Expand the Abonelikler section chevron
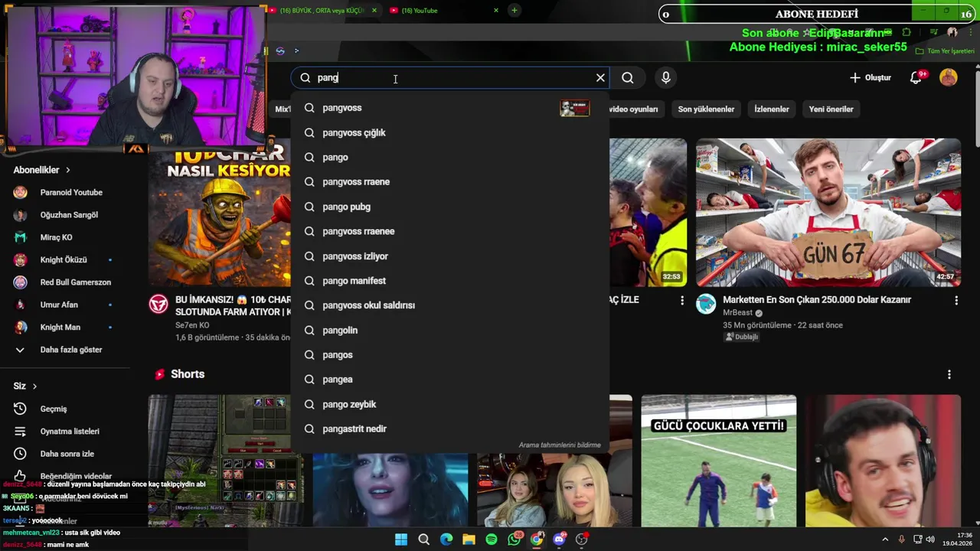This screenshot has width=980, height=551. 67,170
